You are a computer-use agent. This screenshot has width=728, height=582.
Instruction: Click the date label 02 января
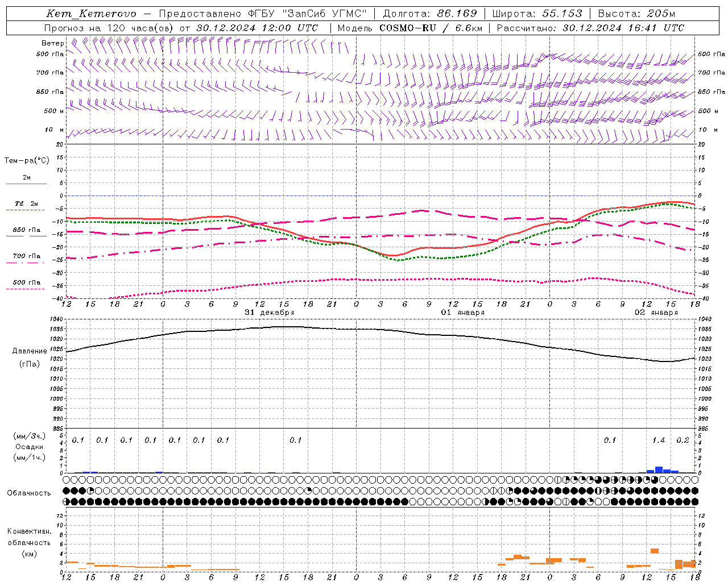(656, 313)
